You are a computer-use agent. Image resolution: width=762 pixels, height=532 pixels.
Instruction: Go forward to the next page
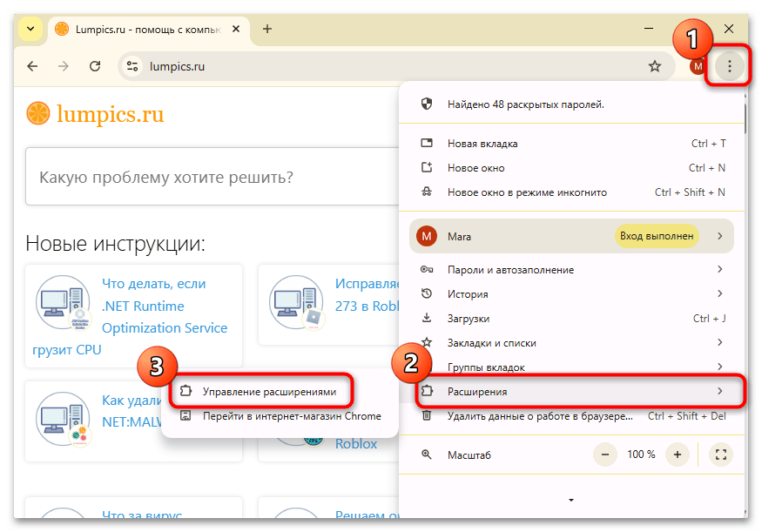tap(64, 66)
